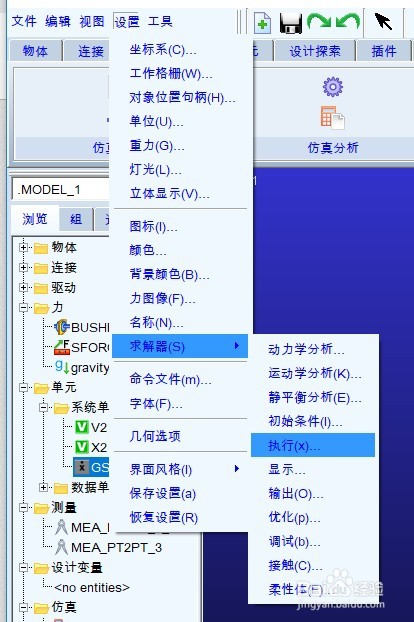414x622 pixels.
Task: Choose 运动学分析(K)... in solver submenu
Action: pos(314,373)
